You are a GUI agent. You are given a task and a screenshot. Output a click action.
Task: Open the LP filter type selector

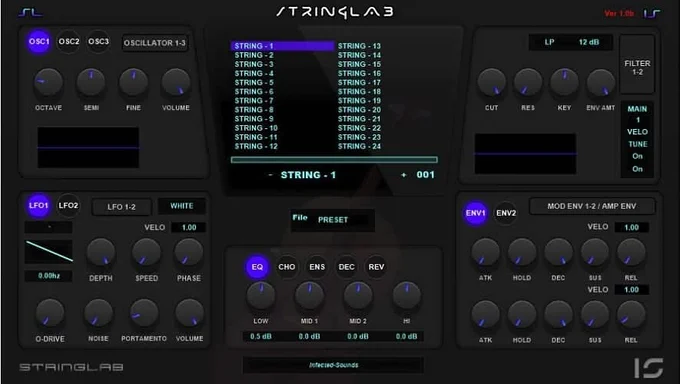[549, 42]
